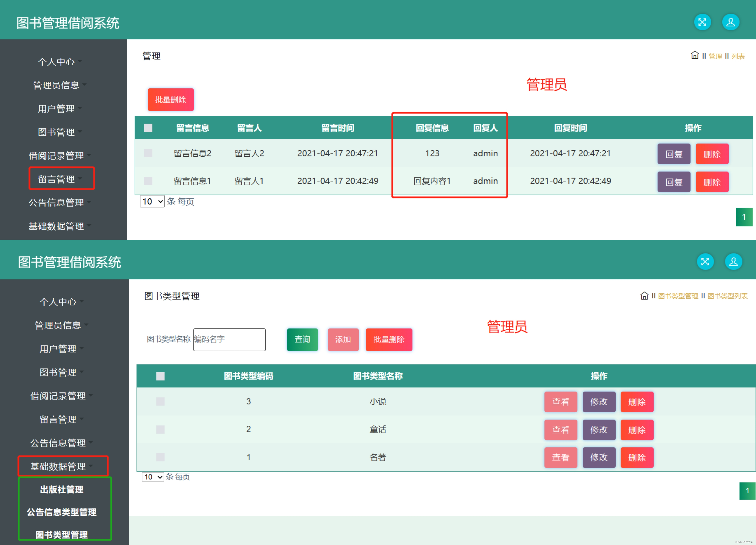This screenshot has width=756, height=545.
Task: Open per-page dropdown under message table
Action: [x=152, y=201]
